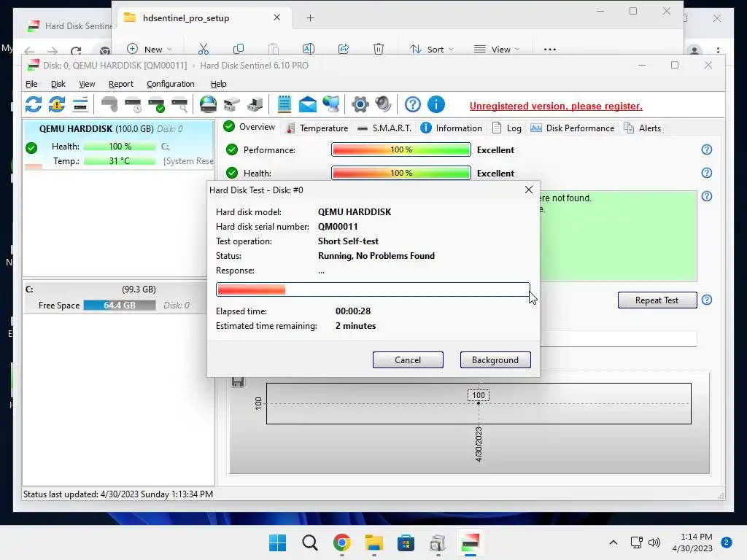Click the blue info circle toolbar icon
The height and width of the screenshot is (560, 747).
coord(436,104)
